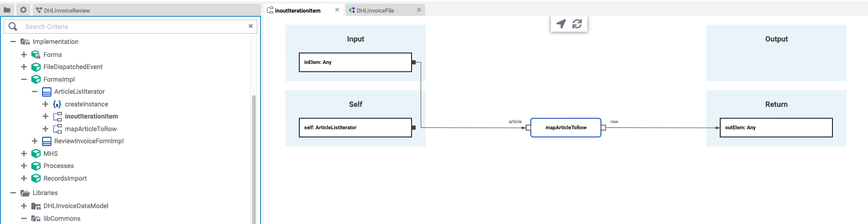Switch to the DHLInvoiceFile tab

[x=375, y=10]
